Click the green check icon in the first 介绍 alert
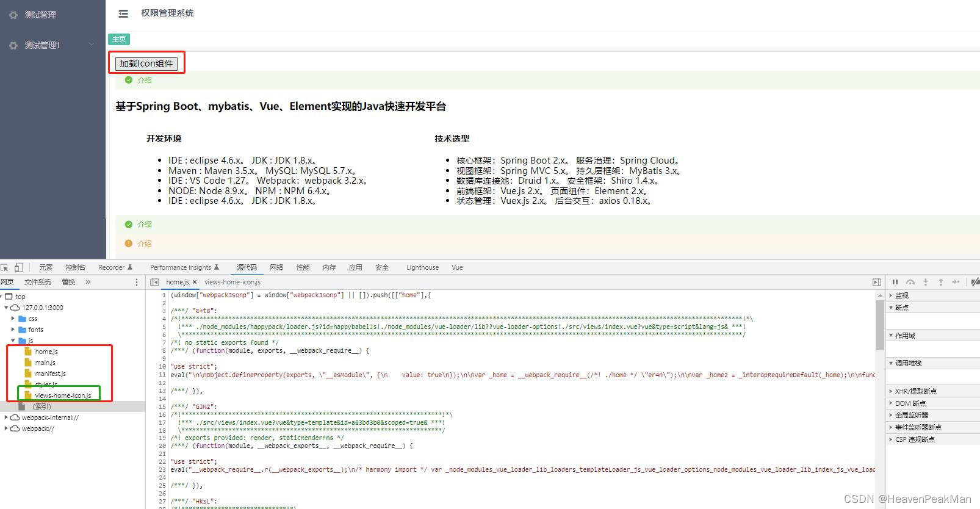 click(129, 80)
